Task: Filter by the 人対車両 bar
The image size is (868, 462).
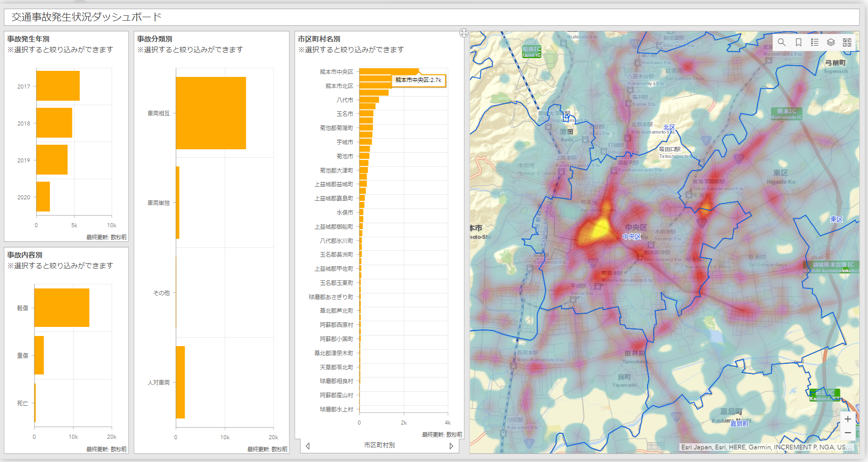Action: [180, 383]
